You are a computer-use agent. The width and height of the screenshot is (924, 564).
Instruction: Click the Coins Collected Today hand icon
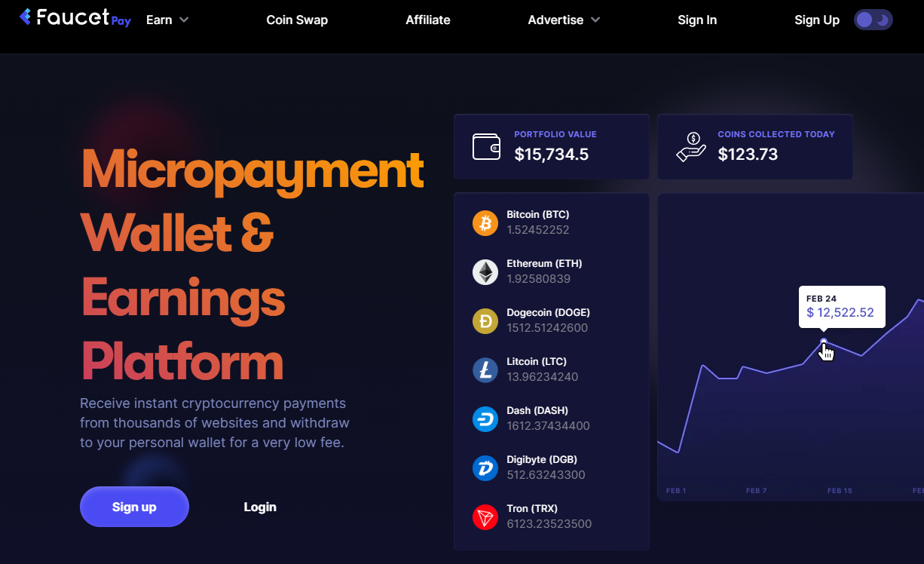[x=690, y=146]
